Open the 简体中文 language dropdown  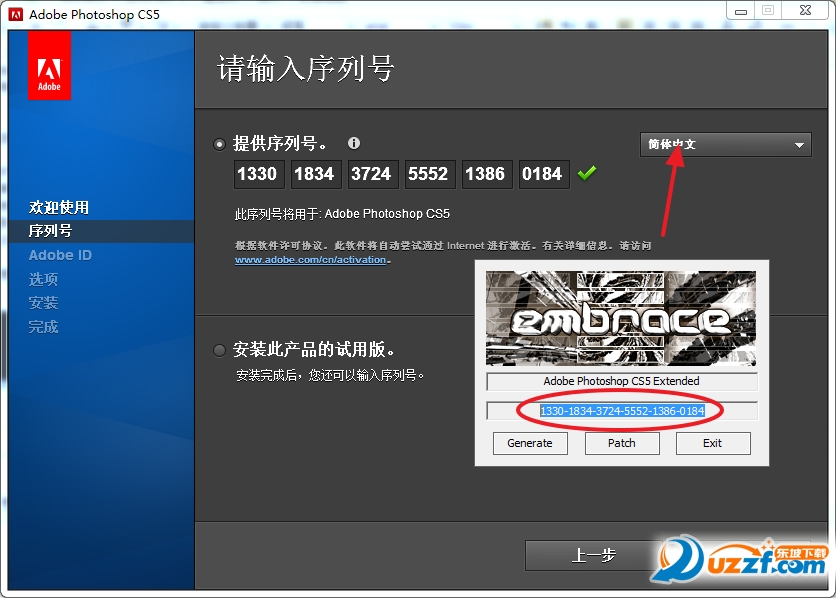click(x=726, y=144)
